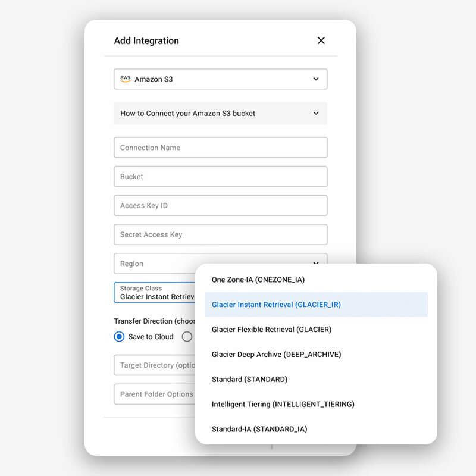This screenshot has height=476, width=476.
Task: Choose Intelligent Tiering (INTELLIGENT_TIERING)
Action: coord(283,405)
